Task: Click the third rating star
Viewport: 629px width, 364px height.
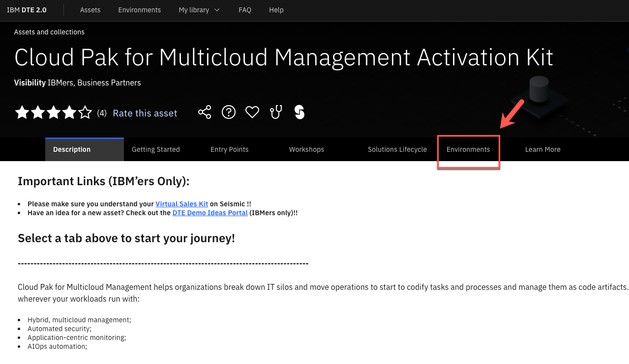Action: tap(54, 112)
